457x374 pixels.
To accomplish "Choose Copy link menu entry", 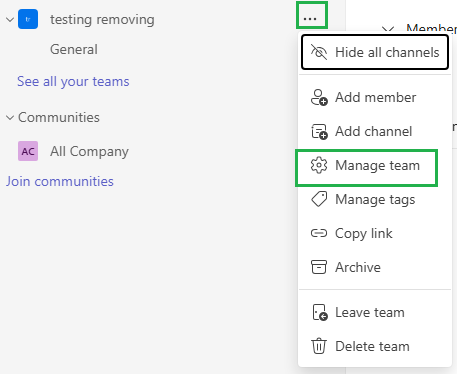I will click(375, 233).
